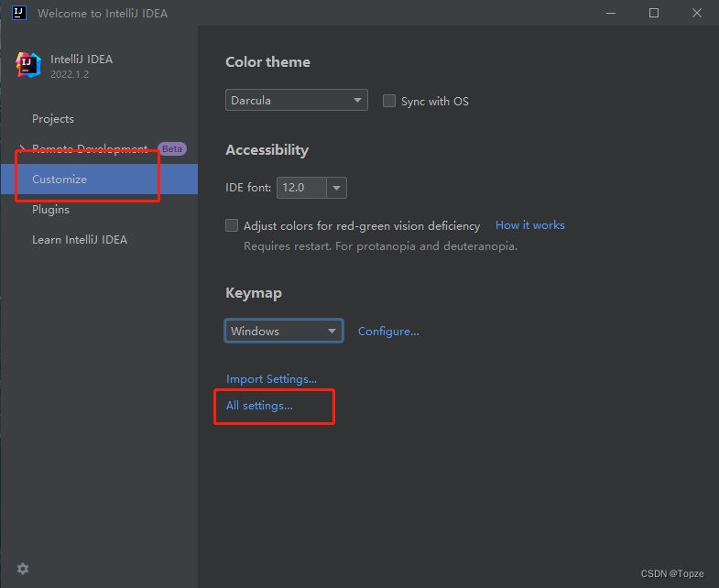This screenshot has width=719, height=588.
Task: Enable Sync with OS checkbox
Action: [389, 101]
